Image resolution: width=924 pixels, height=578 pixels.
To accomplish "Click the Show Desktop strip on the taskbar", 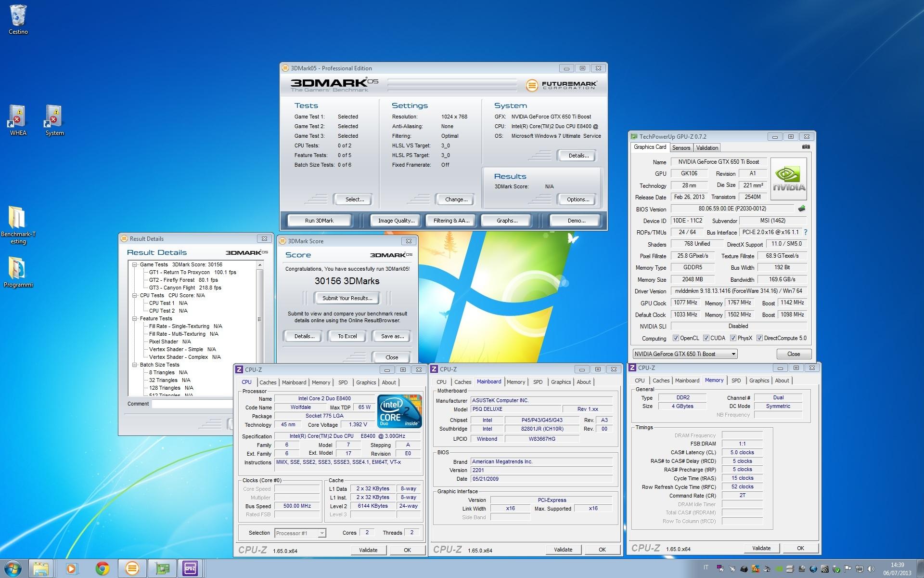I will 920,569.
